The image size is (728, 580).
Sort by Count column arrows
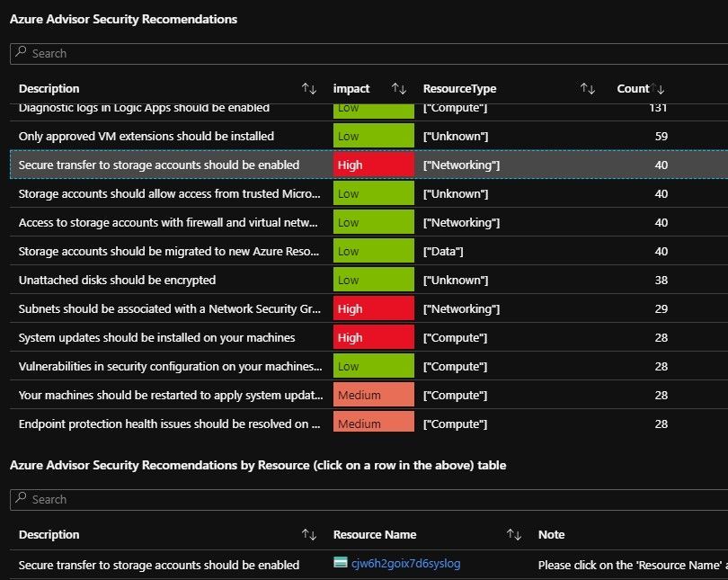(658, 88)
